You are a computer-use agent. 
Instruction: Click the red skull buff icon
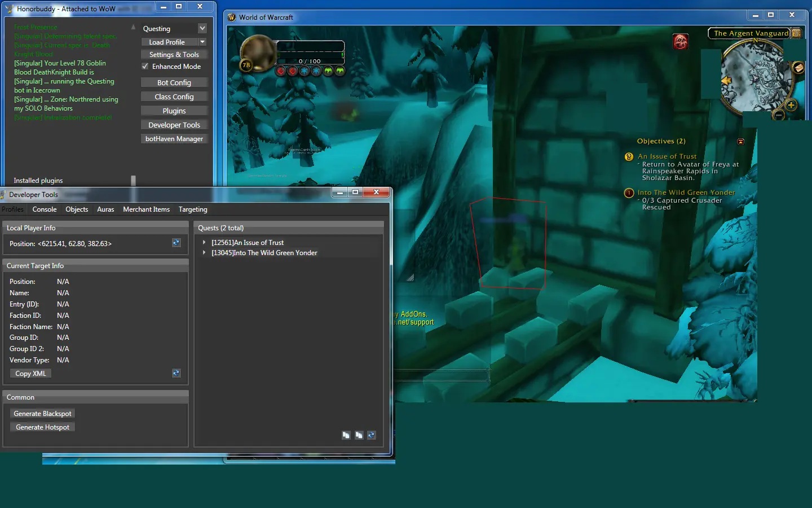681,41
